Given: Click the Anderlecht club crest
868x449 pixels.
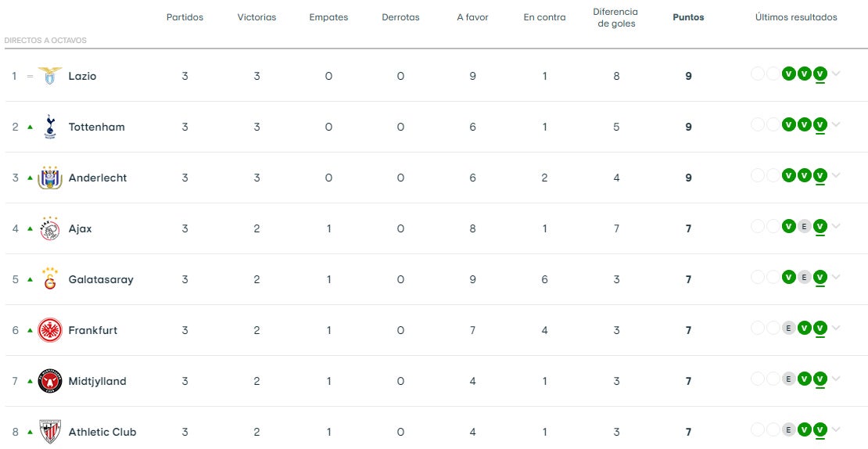Looking at the screenshot, I should coord(50,178).
